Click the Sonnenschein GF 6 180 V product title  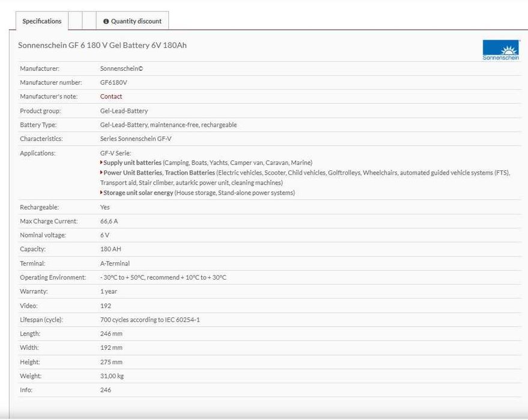pyautogui.click(x=102, y=46)
